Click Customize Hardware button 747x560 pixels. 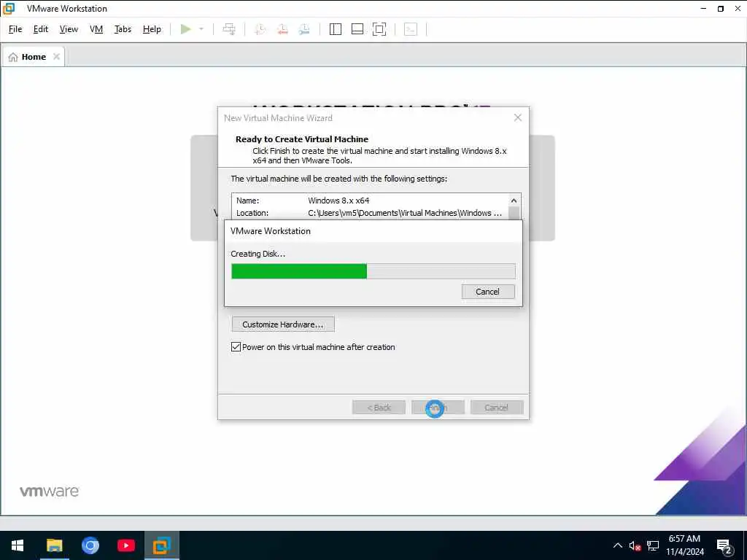tap(283, 324)
